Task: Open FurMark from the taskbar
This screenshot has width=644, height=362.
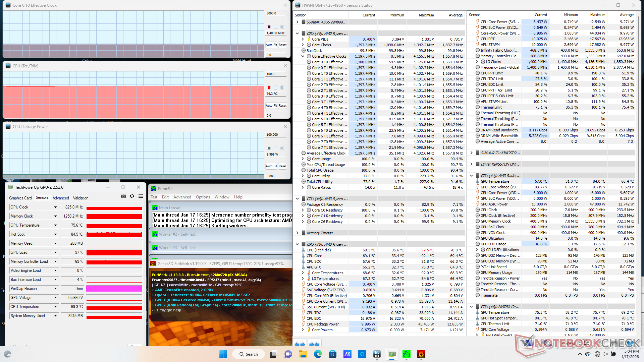Action: 421,354
